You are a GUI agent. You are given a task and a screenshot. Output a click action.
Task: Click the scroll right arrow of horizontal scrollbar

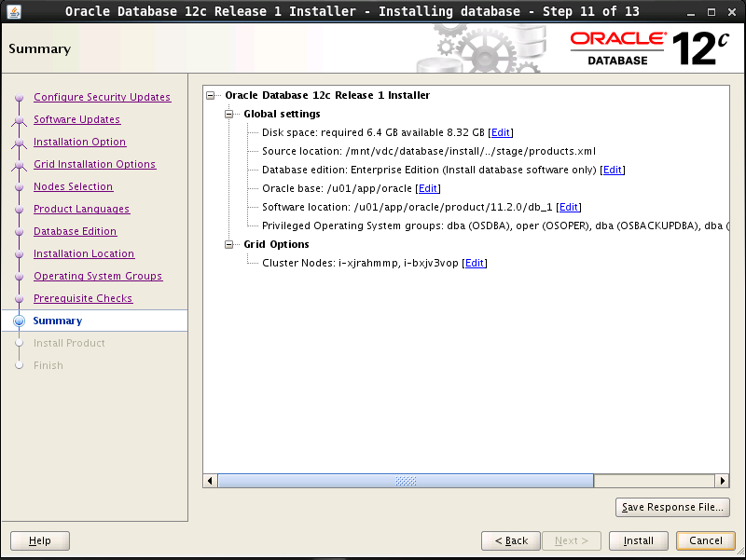[722, 481]
